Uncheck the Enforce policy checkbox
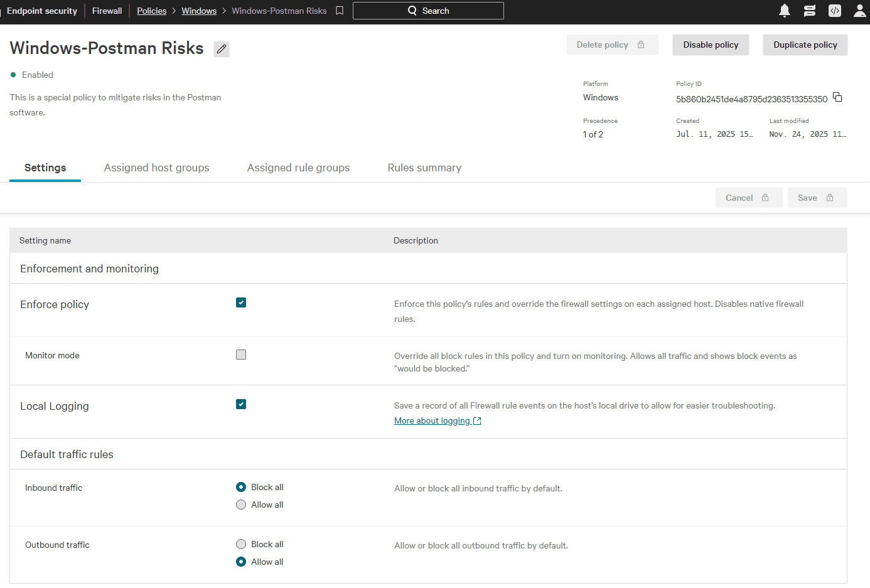The image size is (870, 588). tap(241, 302)
